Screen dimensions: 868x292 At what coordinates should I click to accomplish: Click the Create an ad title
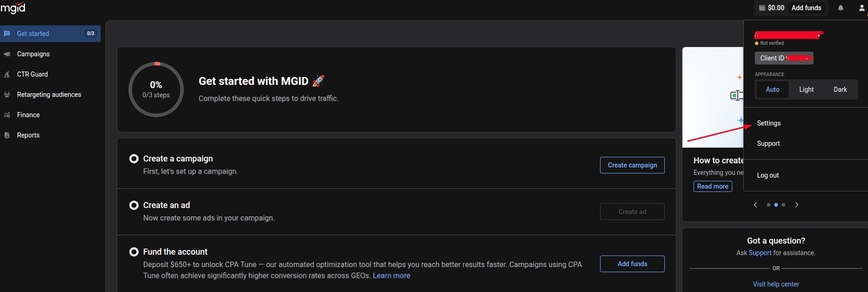pos(166,205)
